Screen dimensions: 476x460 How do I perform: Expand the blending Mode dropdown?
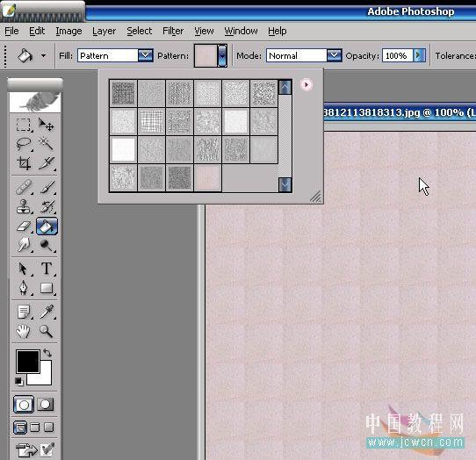(x=335, y=55)
